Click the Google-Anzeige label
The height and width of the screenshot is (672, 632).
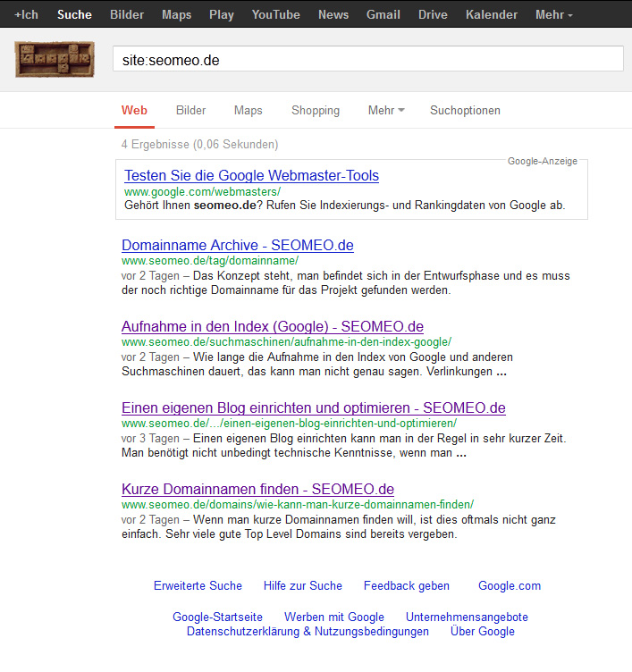(543, 161)
